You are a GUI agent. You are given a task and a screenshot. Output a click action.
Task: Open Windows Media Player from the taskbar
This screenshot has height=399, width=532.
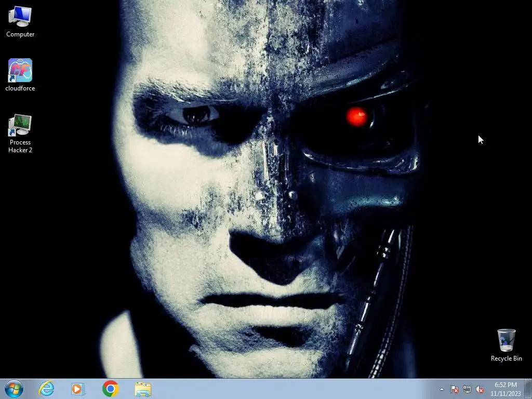click(x=78, y=389)
